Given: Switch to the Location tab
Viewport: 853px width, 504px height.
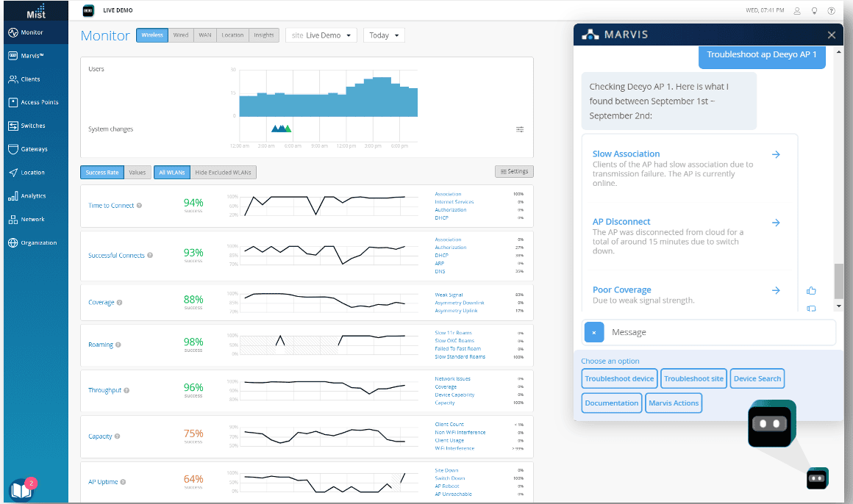Looking at the screenshot, I should [x=232, y=35].
